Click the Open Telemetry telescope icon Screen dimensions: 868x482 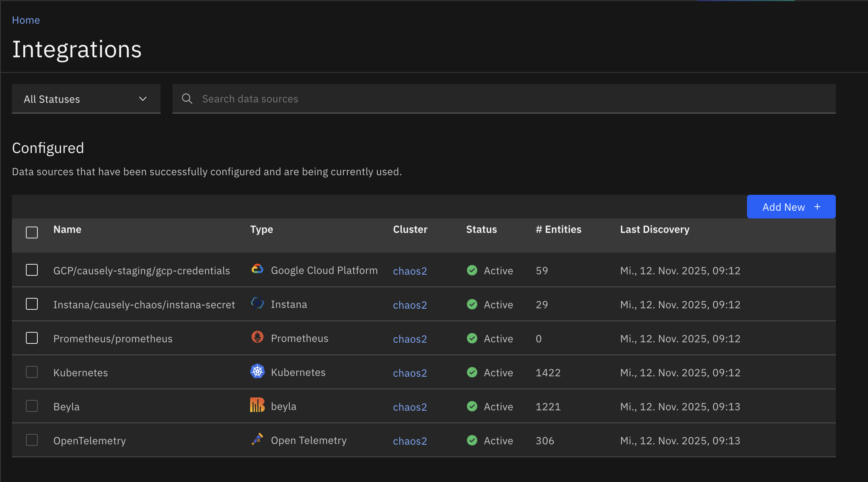click(x=258, y=439)
